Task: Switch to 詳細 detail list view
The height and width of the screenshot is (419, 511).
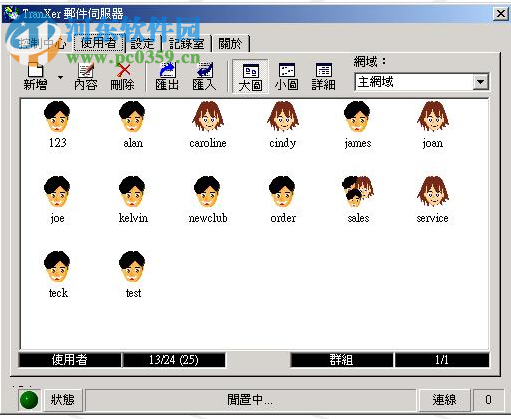Action: pos(323,77)
